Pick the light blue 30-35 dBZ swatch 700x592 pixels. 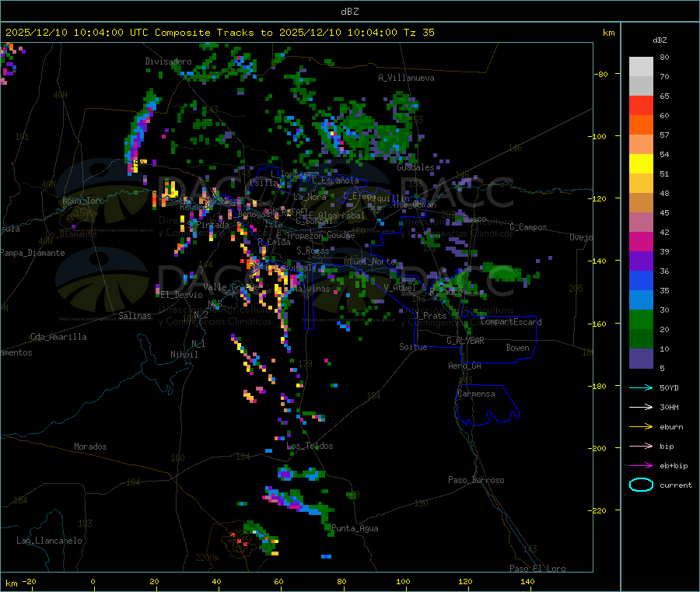click(641, 300)
